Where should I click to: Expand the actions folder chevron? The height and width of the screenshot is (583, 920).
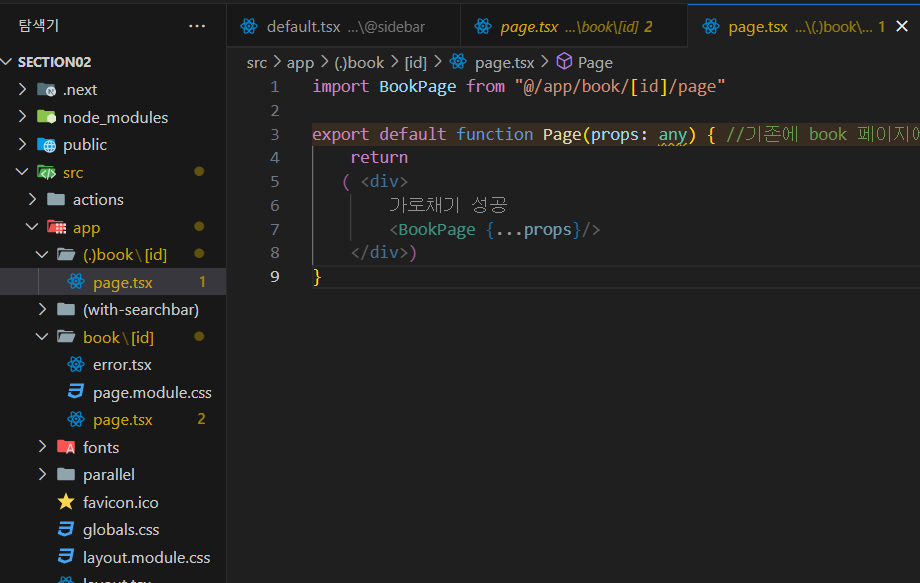pyautogui.click(x=32, y=199)
